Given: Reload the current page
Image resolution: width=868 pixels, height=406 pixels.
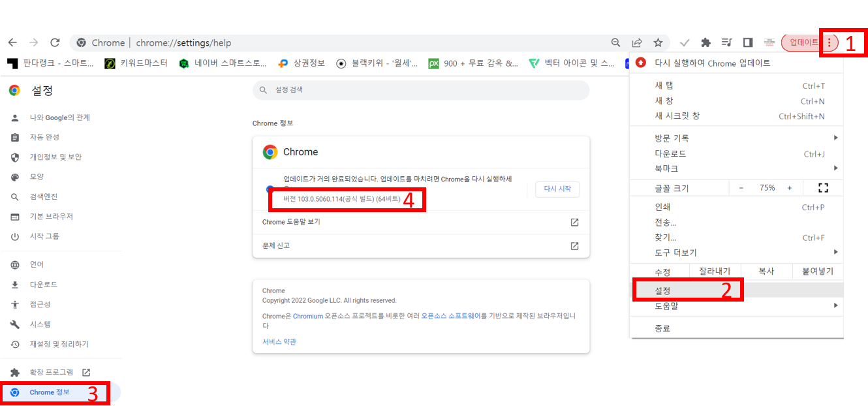Looking at the screenshot, I should pos(55,42).
